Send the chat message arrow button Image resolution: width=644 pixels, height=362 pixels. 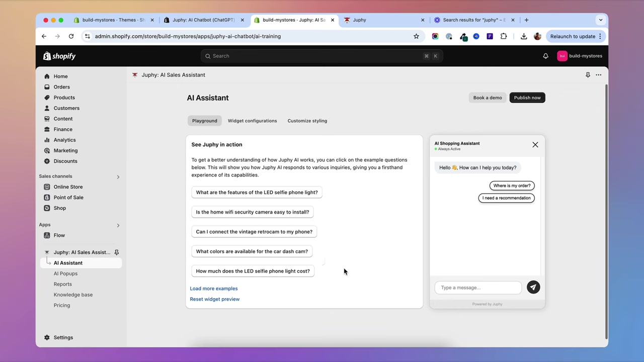click(533, 287)
